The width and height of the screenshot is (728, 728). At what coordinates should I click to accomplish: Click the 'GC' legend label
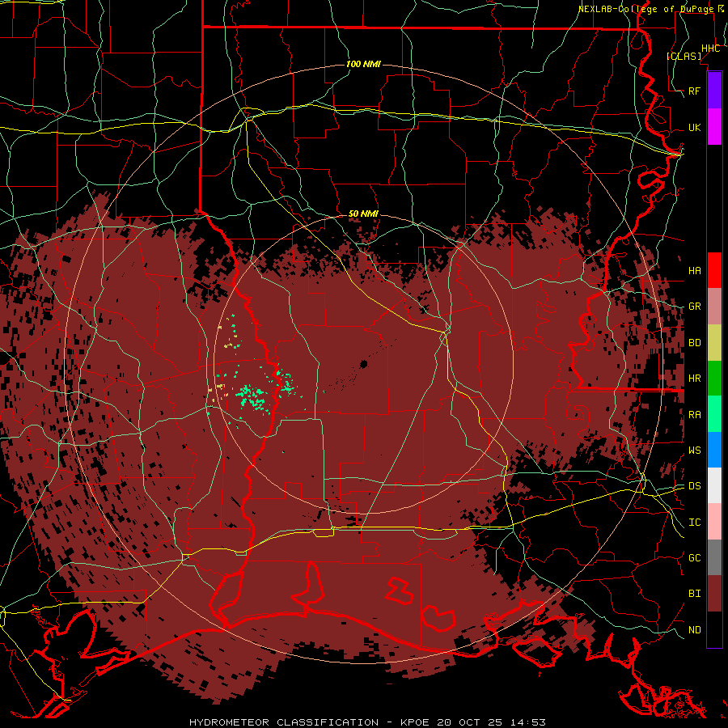pos(694,557)
